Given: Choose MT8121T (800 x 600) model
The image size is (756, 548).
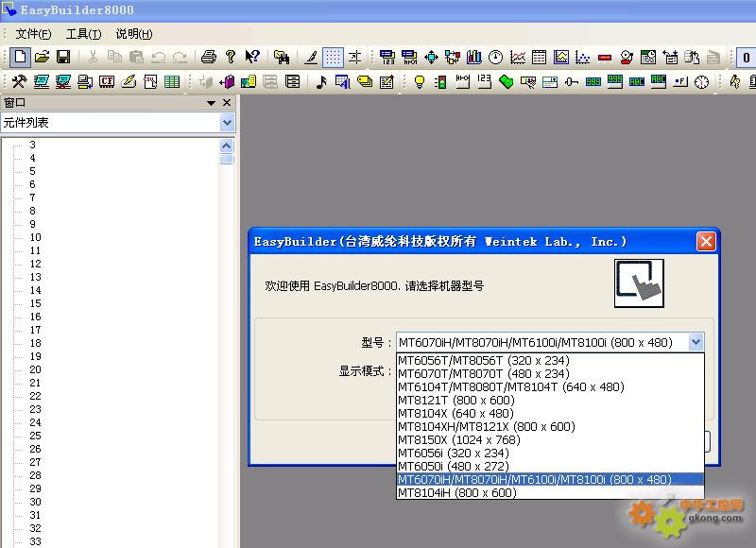Looking at the screenshot, I should pyautogui.click(x=550, y=400).
